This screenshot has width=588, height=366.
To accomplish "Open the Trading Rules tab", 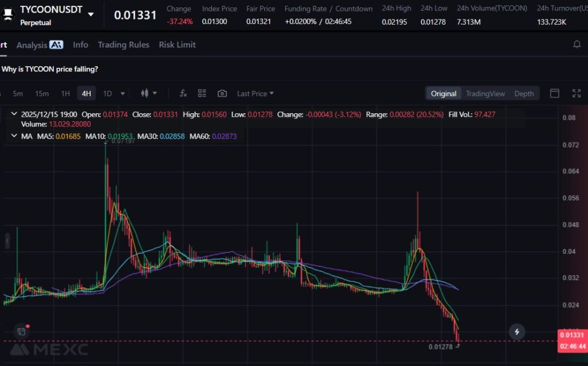I will tap(123, 45).
